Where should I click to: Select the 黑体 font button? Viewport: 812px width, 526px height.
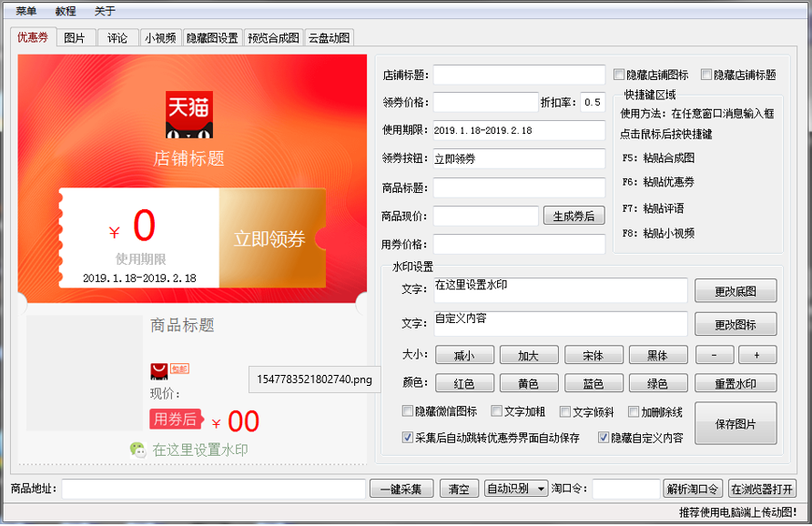658,355
